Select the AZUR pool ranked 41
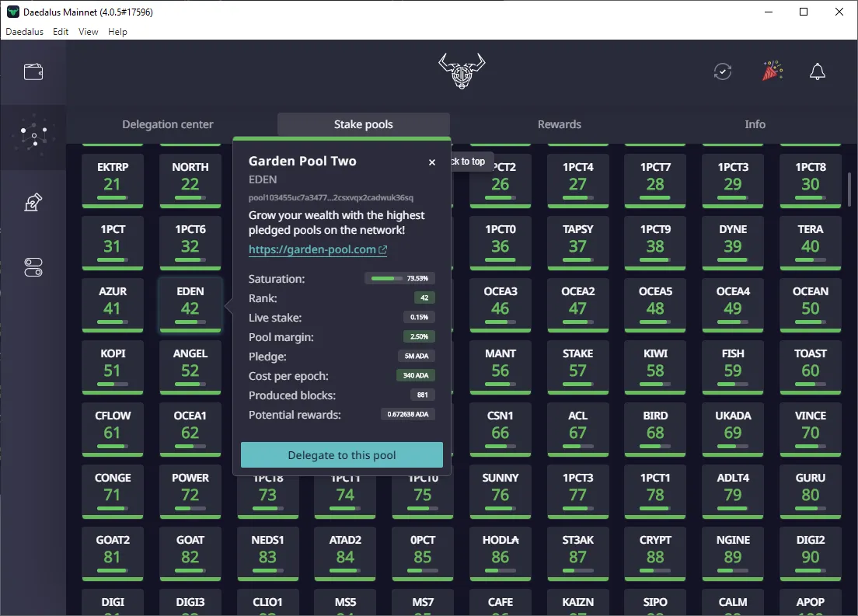The height and width of the screenshot is (616, 858). click(x=113, y=305)
